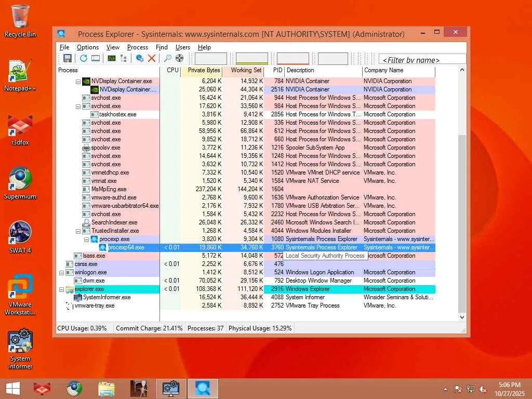
Task: Click the Process Explorer title bar icon
Action: (61, 34)
